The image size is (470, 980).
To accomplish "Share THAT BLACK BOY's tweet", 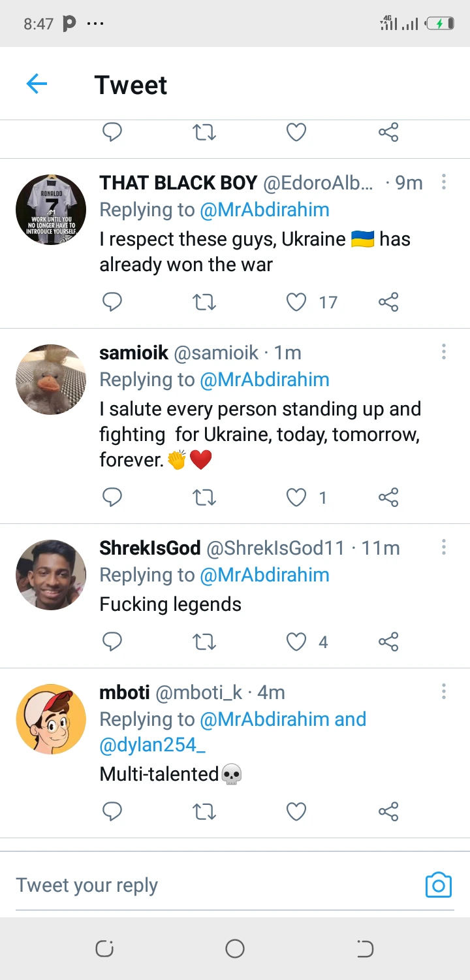I will pos(388,302).
